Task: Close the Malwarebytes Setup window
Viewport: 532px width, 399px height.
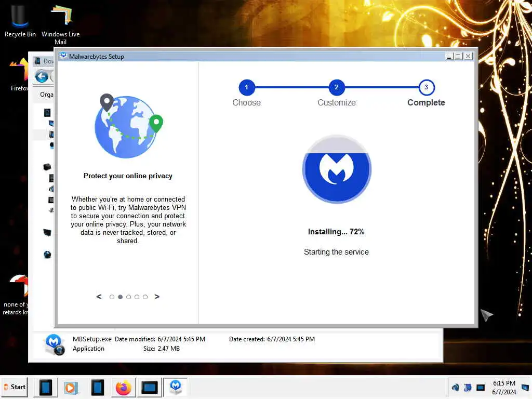Action: pos(468,56)
